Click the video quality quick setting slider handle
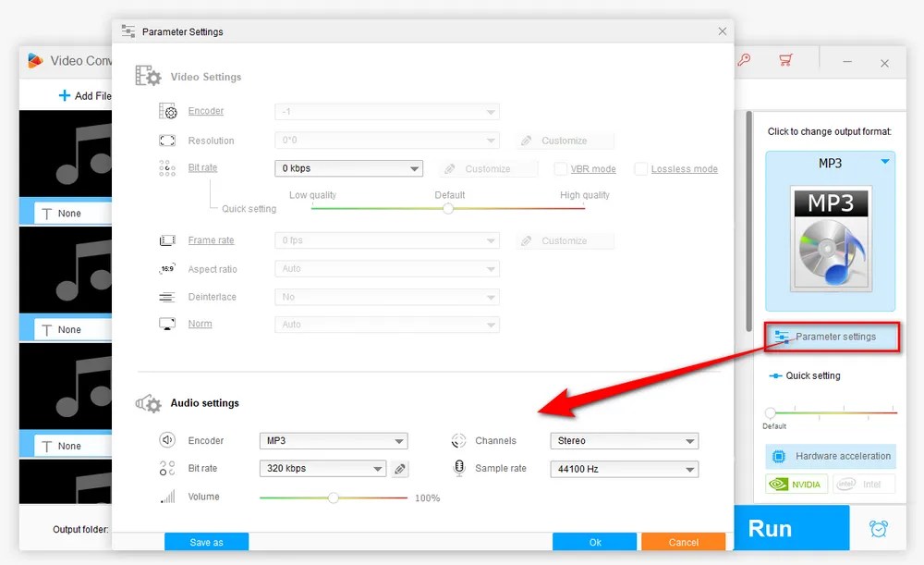The height and width of the screenshot is (565, 924). click(x=448, y=209)
